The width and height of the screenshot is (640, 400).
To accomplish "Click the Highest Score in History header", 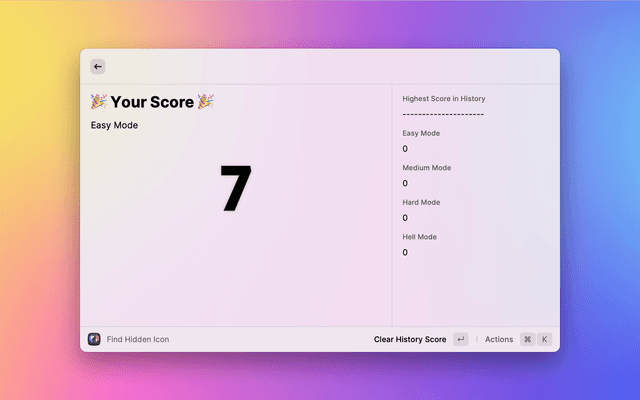I will click(x=443, y=99).
